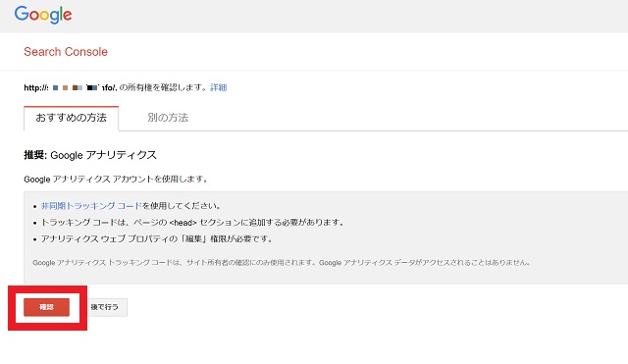Select the おすすめの方法 tab
Image resolution: width=628 pixels, height=364 pixels.
coord(72,118)
